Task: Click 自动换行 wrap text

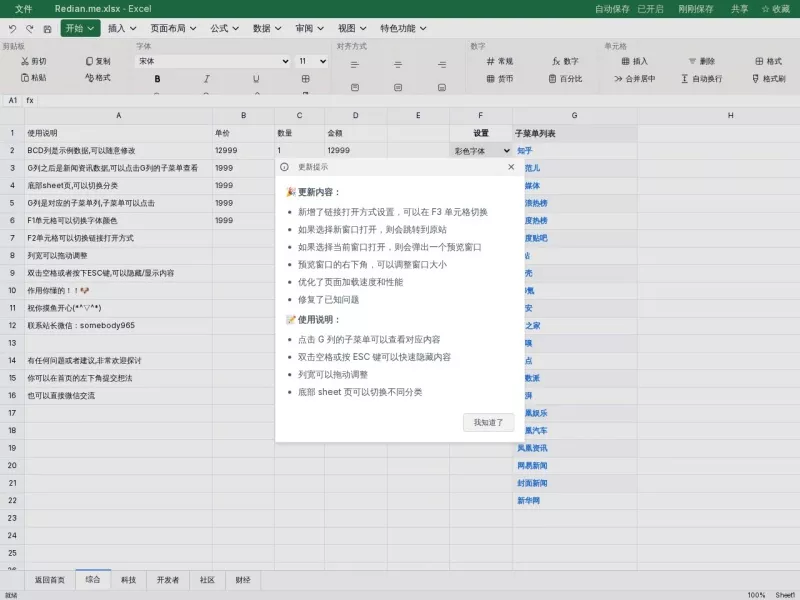Action: coord(702,79)
